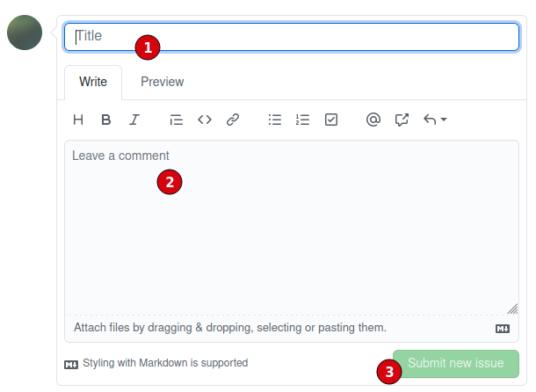Screen dimensions: 536x392
Task: Mention a user with @ icon
Action: click(373, 120)
